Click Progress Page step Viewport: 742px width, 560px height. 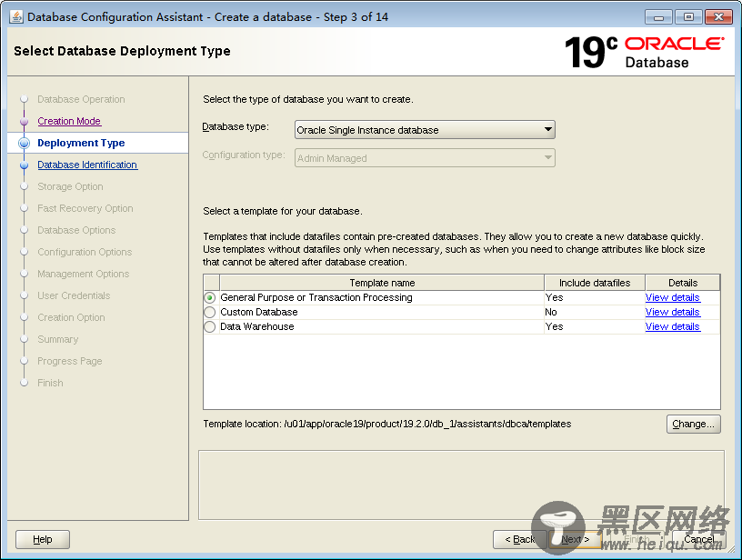69,361
